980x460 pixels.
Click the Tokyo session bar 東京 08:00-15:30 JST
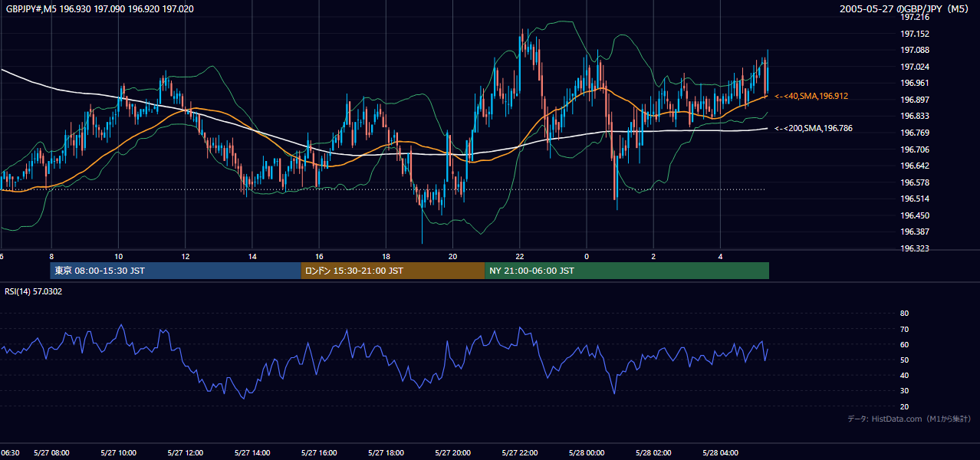[x=176, y=271]
